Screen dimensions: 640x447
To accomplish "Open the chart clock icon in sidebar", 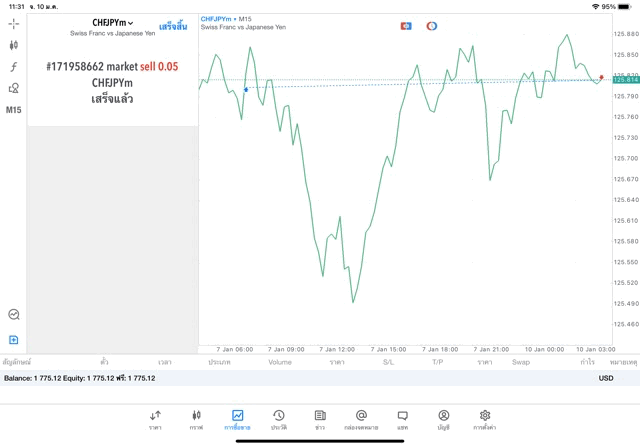I will pos(14,315).
